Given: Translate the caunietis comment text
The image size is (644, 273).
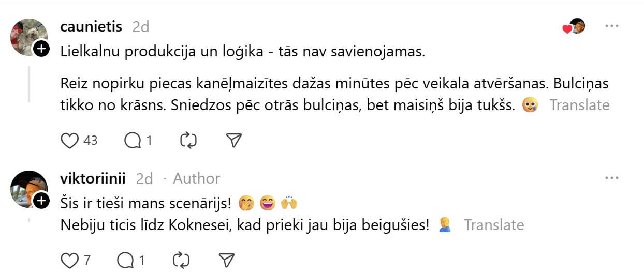Looking at the screenshot, I should tap(579, 105).
